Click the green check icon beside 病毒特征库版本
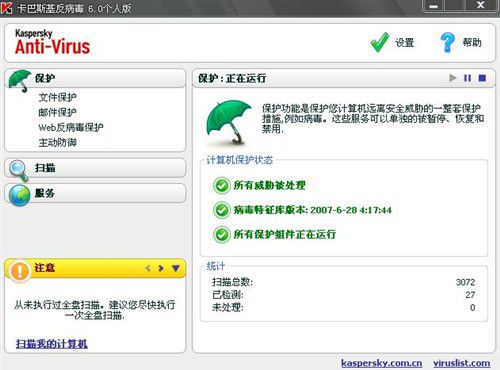The width and height of the screenshot is (500, 370). point(221,210)
